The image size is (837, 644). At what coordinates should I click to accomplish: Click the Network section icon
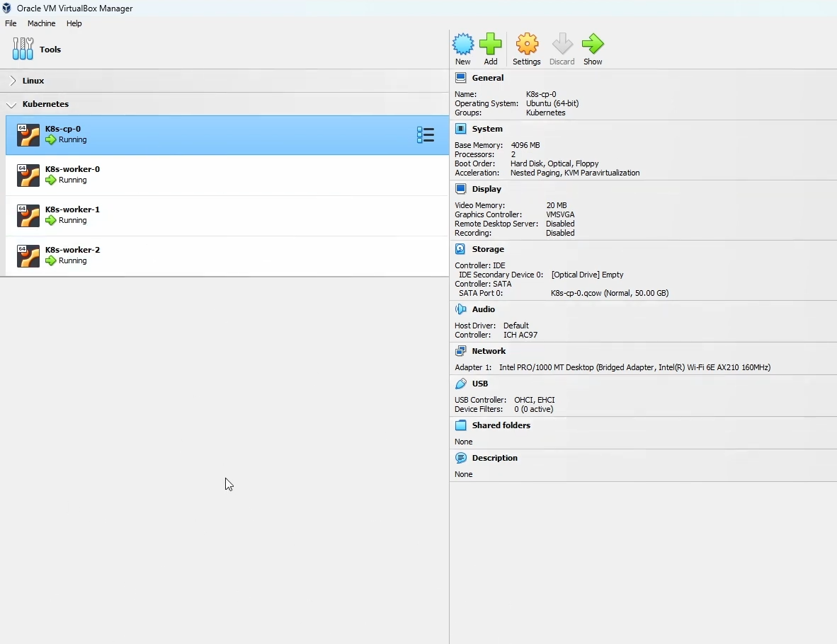pos(461,351)
